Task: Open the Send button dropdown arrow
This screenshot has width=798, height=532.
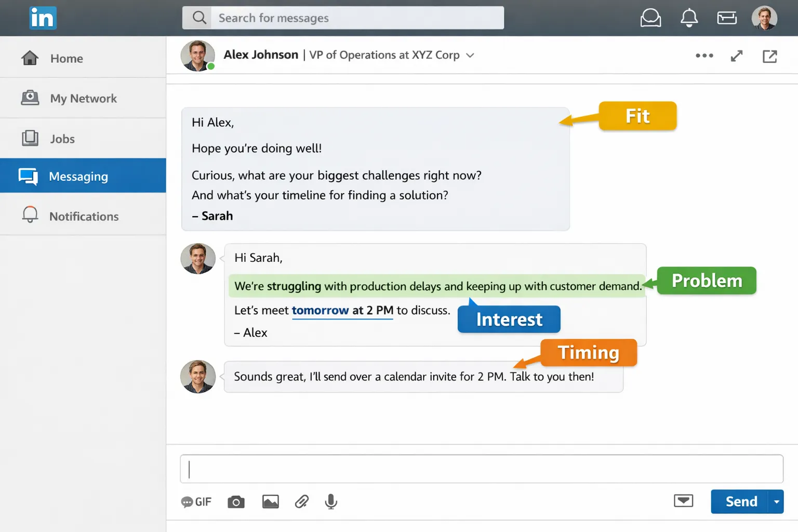Action: [x=777, y=501]
